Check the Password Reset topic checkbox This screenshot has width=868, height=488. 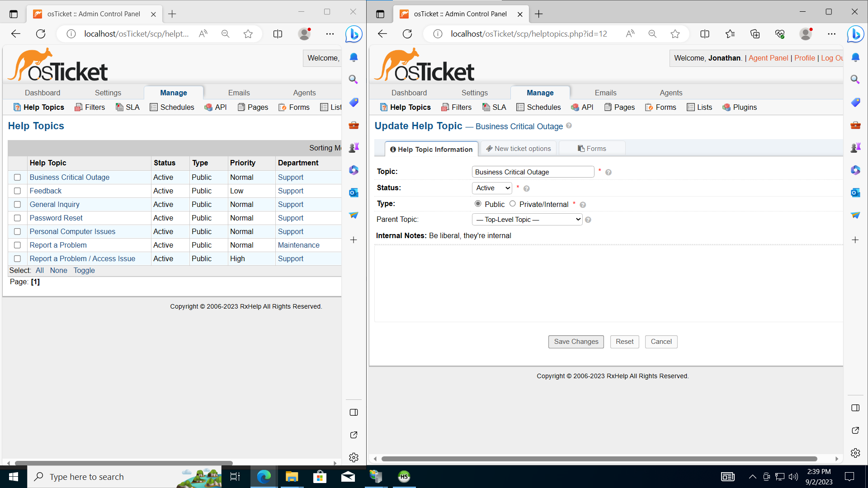coord(17,218)
